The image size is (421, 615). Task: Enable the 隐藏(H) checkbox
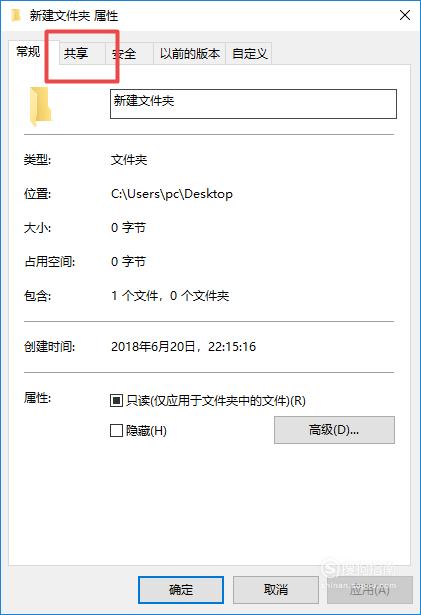click(x=116, y=431)
